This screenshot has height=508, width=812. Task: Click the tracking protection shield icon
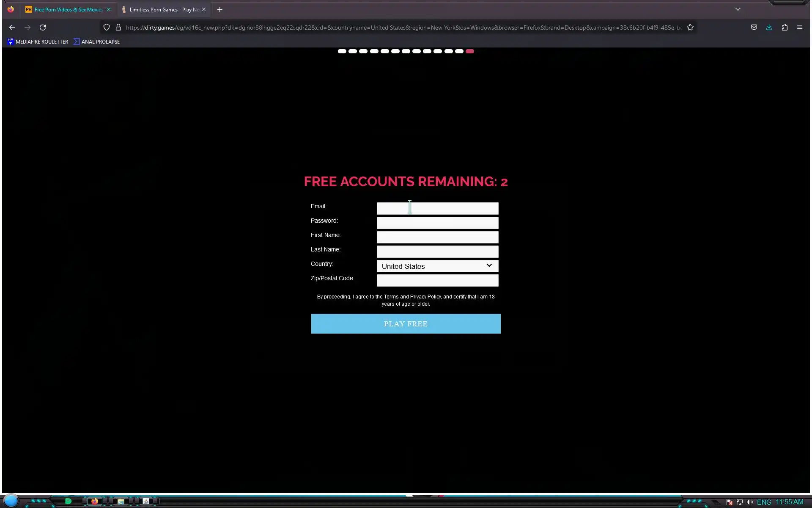[x=107, y=28]
